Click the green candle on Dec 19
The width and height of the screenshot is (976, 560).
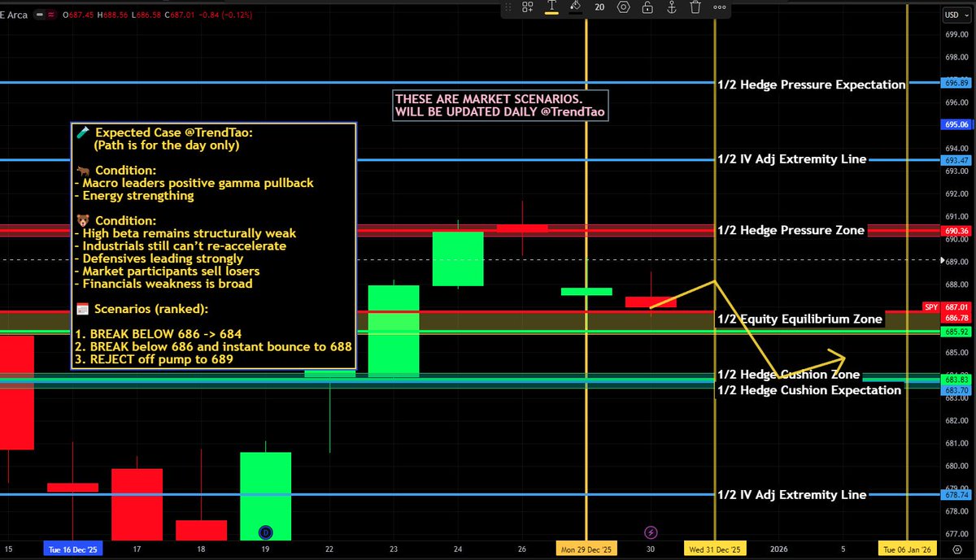(265, 496)
